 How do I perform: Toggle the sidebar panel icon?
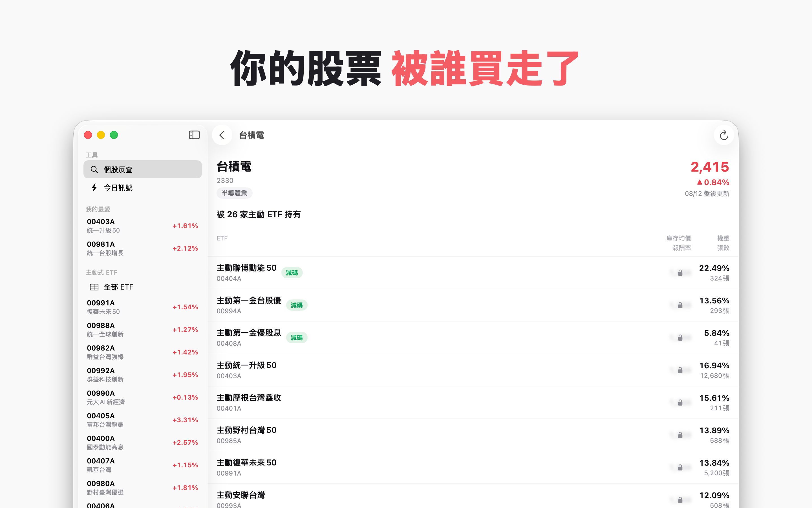coord(194,135)
